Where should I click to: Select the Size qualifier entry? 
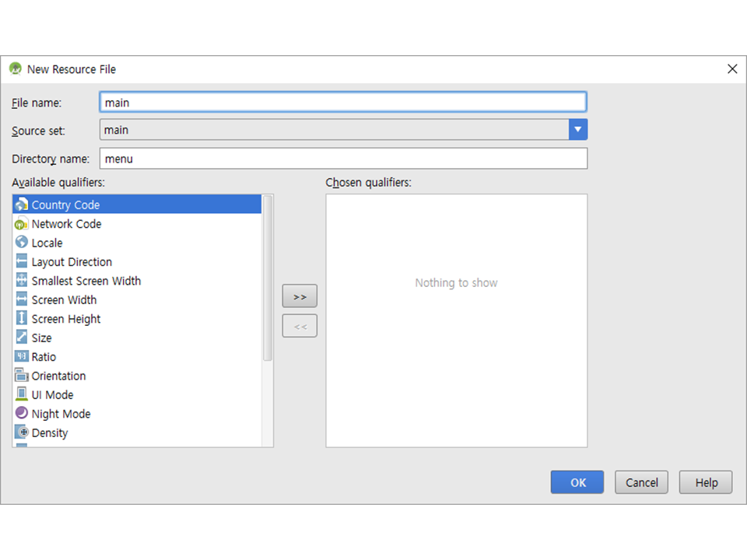pyautogui.click(x=42, y=338)
